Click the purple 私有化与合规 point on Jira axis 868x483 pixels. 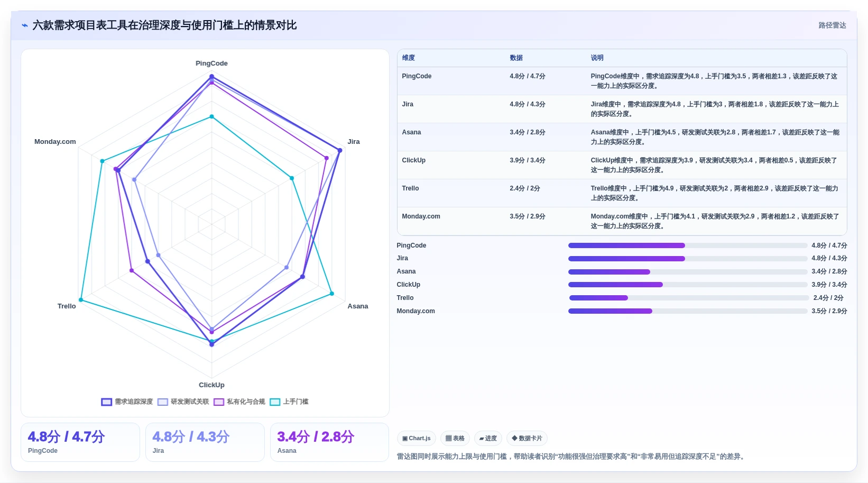[327, 158]
